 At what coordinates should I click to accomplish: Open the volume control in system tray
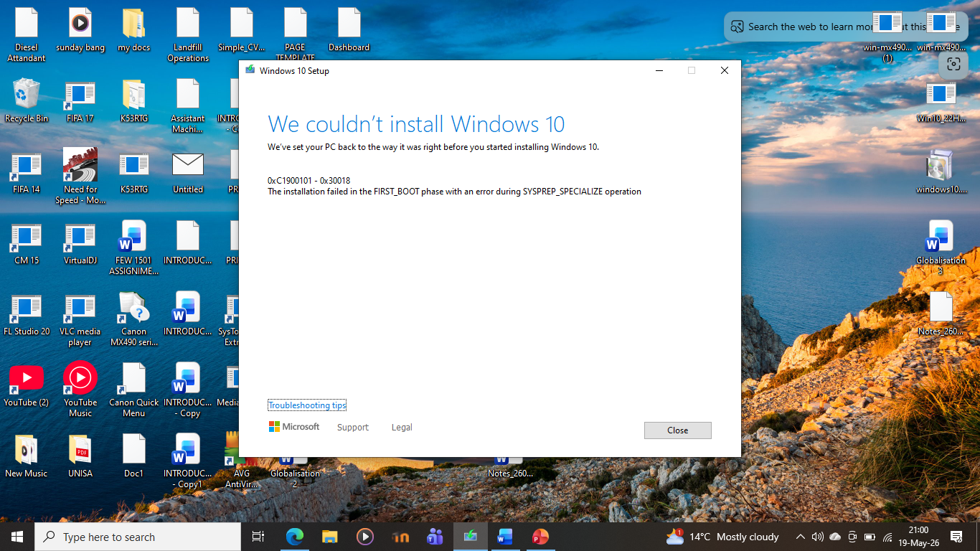[818, 537]
